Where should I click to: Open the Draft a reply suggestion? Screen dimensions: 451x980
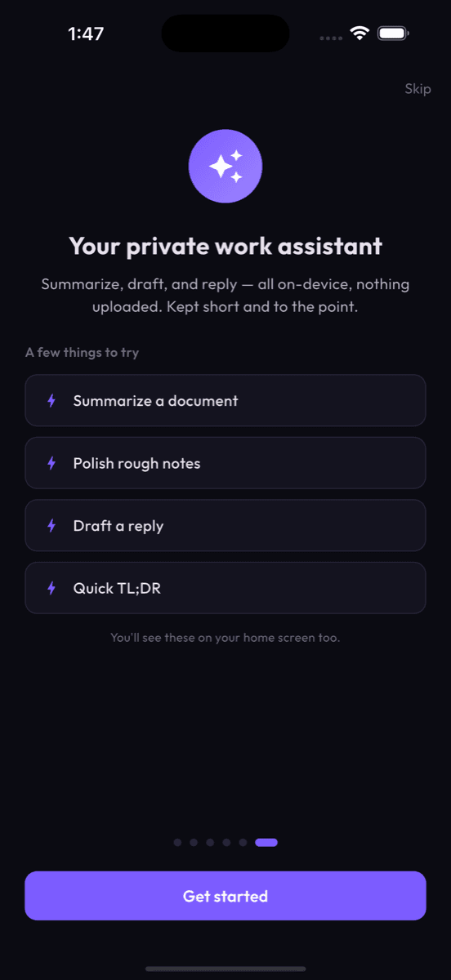tap(225, 525)
